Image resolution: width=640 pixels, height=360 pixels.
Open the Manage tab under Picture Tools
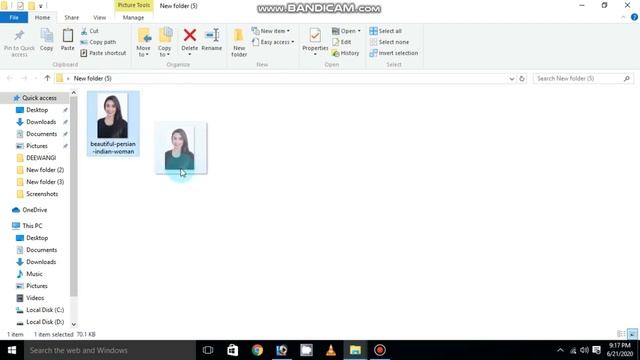[133, 18]
